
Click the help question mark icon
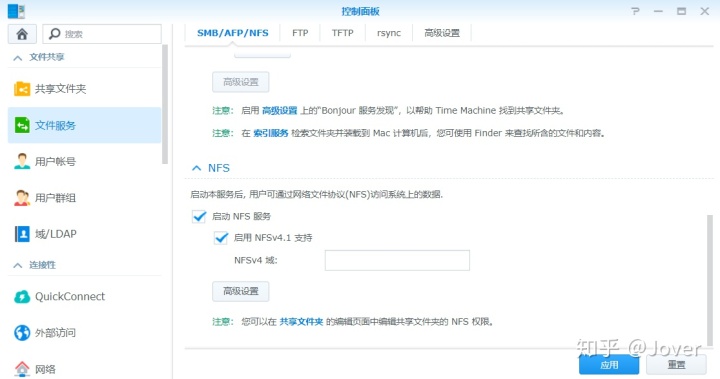click(635, 11)
